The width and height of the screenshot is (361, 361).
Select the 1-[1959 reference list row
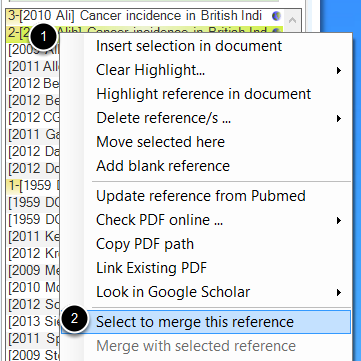tap(33, 186)
